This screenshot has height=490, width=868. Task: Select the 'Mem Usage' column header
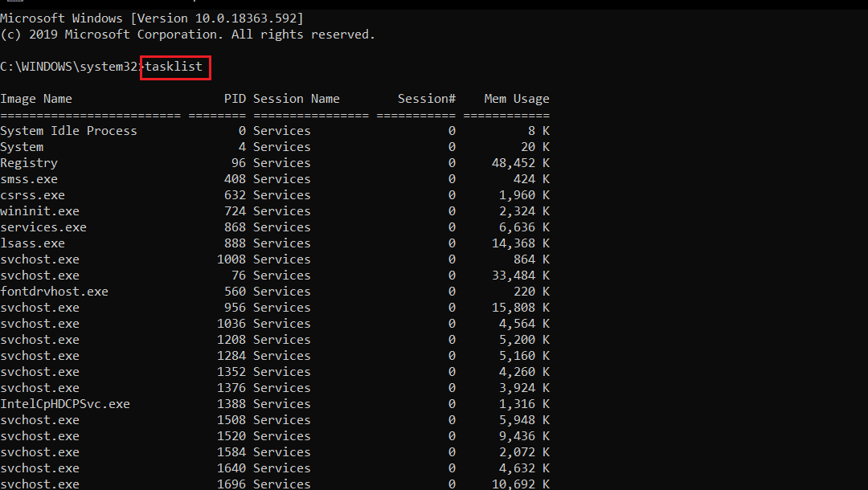pyautogui.click(x=517, y=99)
